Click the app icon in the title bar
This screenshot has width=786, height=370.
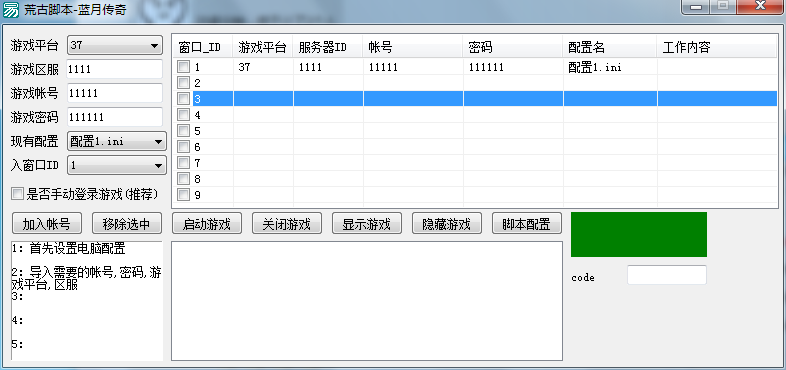point(11,9)
